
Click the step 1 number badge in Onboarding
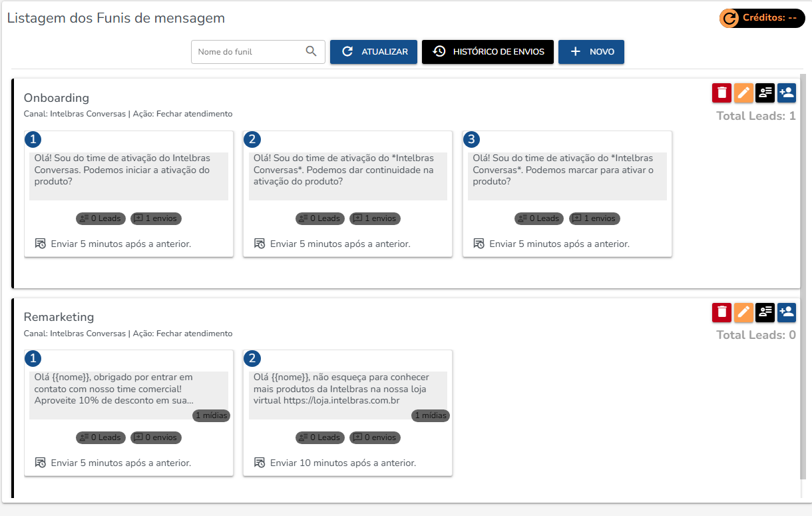pyautogui.click(x=33, y=139)
